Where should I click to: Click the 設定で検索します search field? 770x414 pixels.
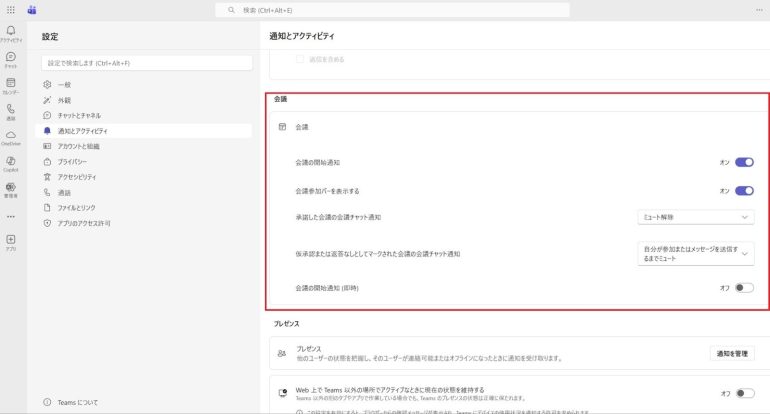[x=146, y=63]
